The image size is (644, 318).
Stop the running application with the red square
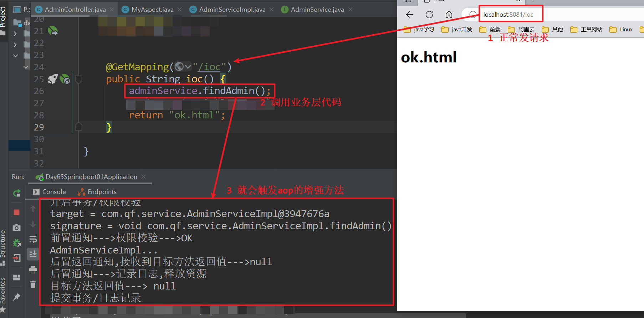[x=16, y=212]
